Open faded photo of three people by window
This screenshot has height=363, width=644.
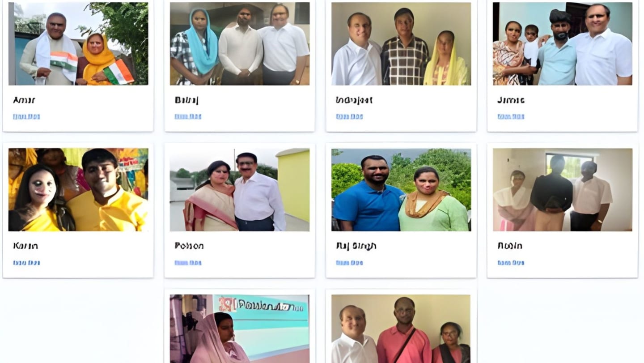pyautogui.click(x=563, y=190)
